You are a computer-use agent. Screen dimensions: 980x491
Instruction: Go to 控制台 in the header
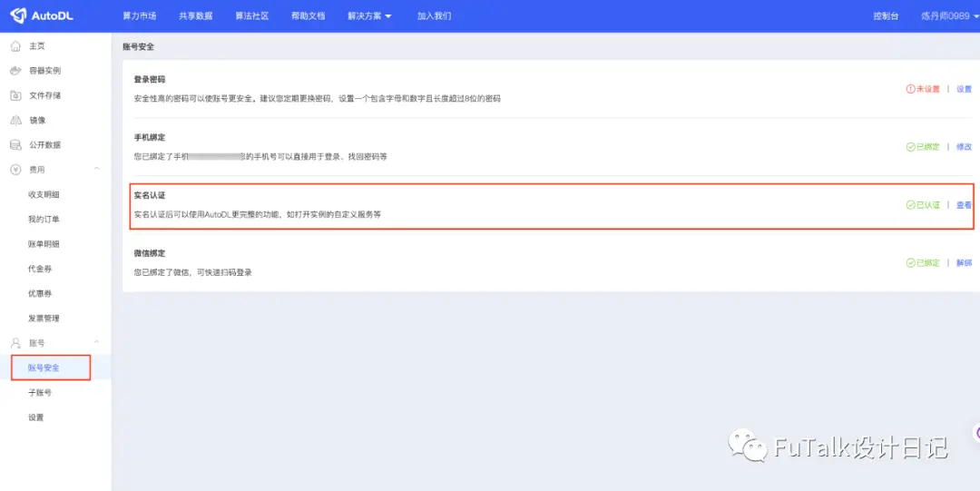pos(887,16)
